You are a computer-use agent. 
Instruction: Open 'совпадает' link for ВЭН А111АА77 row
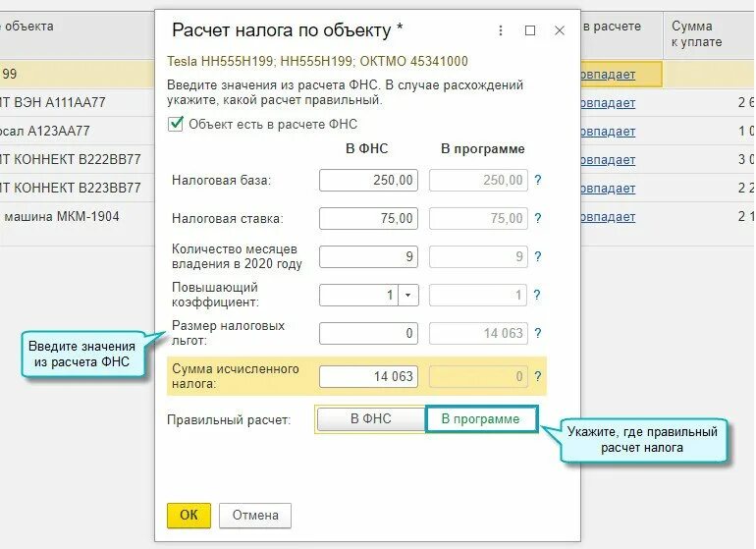[608, 103]
